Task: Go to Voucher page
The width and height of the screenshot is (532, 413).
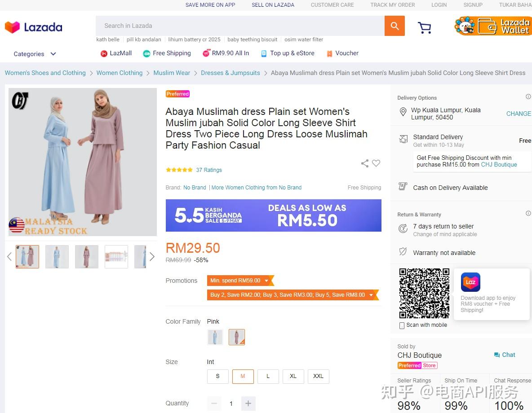Action: point(342,53)
